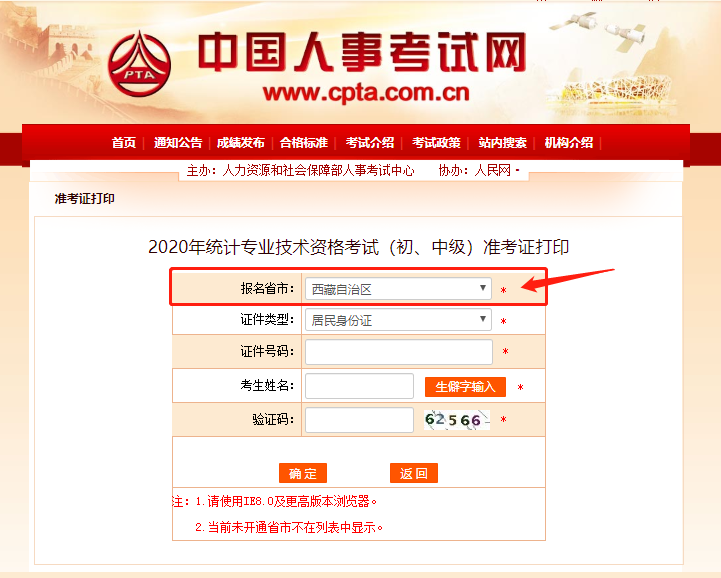721x578 pixels.
Task: Click the red PTA logo emblem
Action: click(x=139, y=64)
